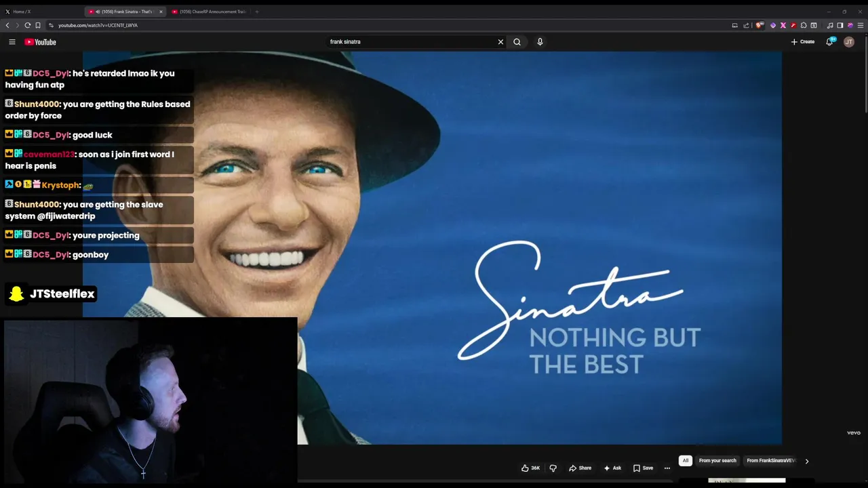
Task: Mute the Frank Sinatra tab audio
Action: coord(98,12)
